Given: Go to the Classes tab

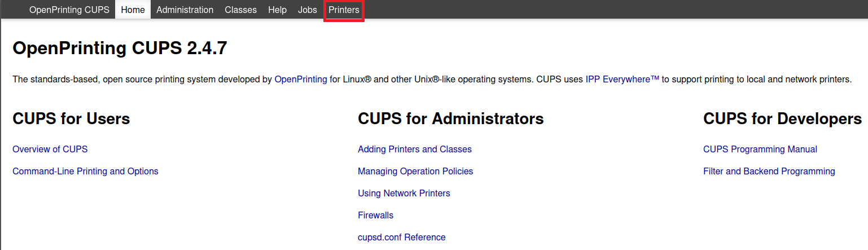Looking at the screenshot, I should click(240, 10).
